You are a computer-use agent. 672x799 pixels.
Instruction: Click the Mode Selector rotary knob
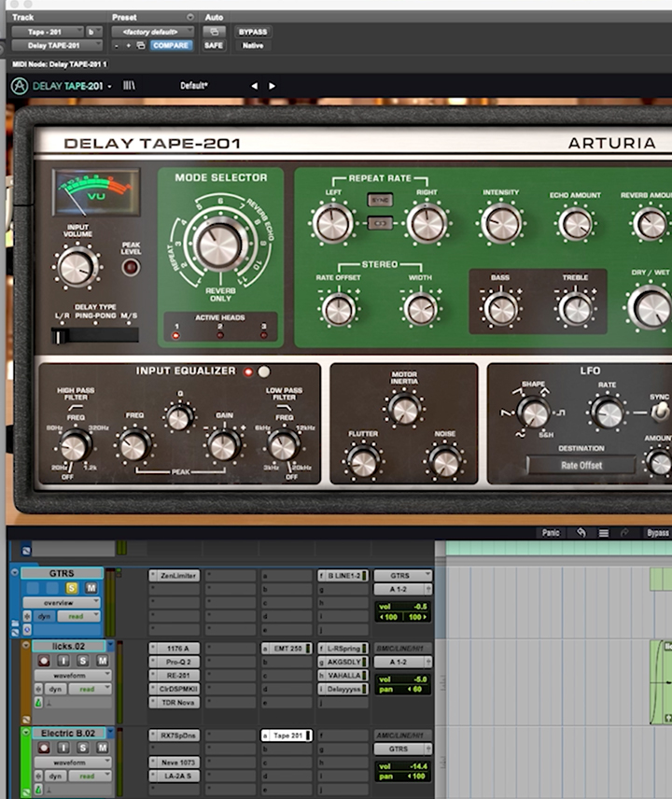tap(219, 245)
